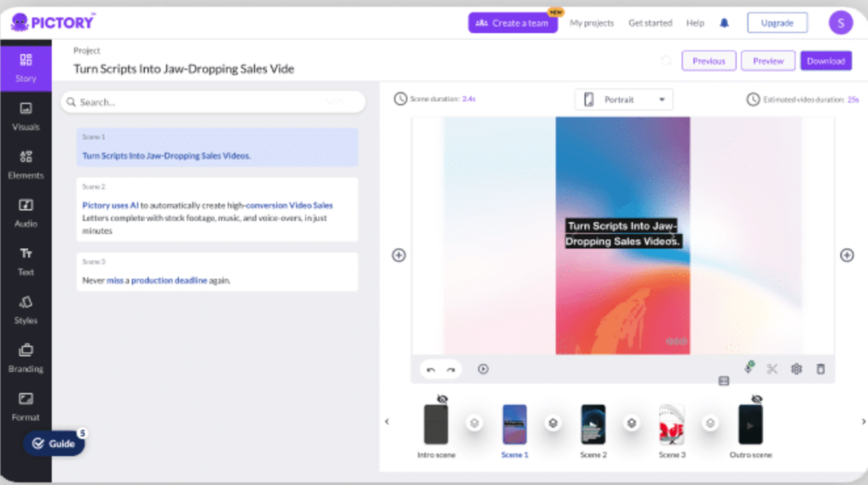
Task: Click the Upgrade button
Action: (x=776, y=23)
